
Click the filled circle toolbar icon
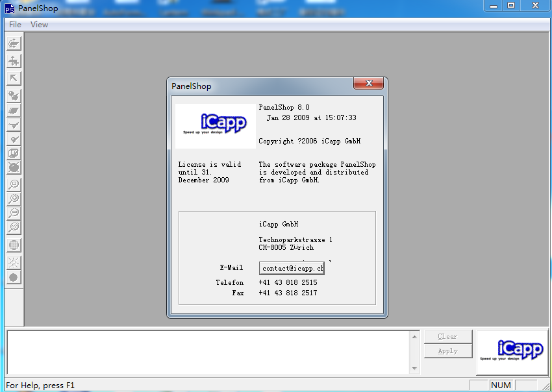[14, 277]
